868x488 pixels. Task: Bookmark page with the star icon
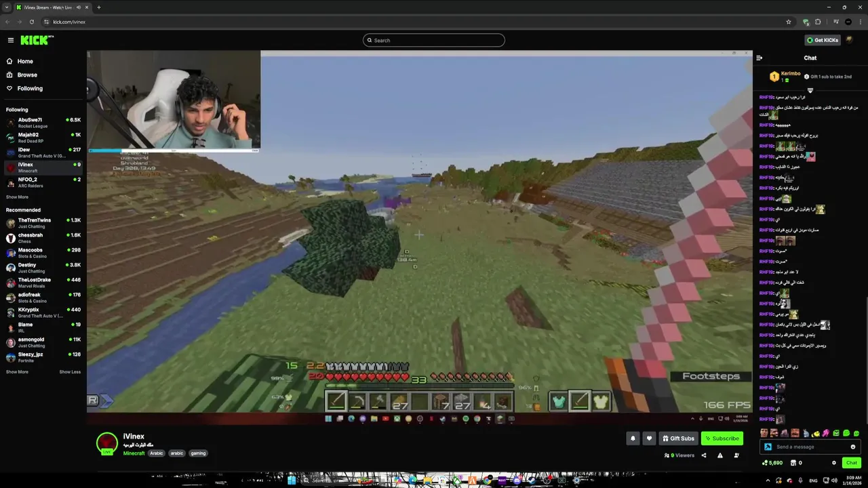(x=789, y=22)
